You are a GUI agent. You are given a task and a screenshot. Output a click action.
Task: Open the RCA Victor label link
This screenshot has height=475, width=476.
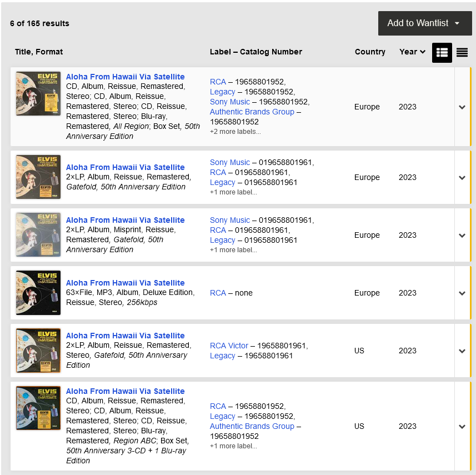(x=229, y=346)
